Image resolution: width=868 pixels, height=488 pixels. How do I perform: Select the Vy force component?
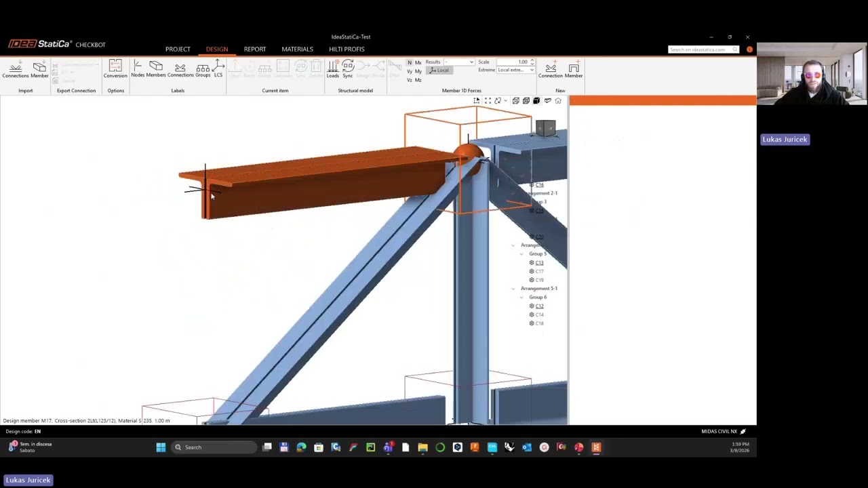(x=410, y=71)
